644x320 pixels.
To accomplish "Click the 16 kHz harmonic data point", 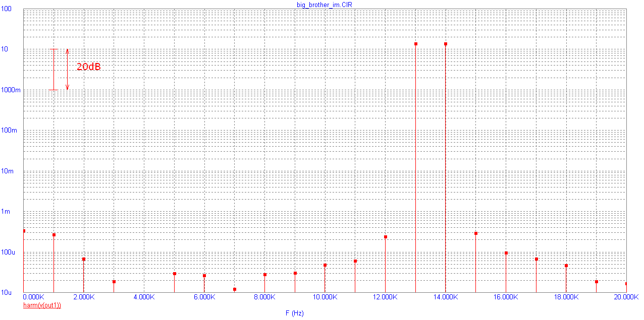I will tap(506, 253).
